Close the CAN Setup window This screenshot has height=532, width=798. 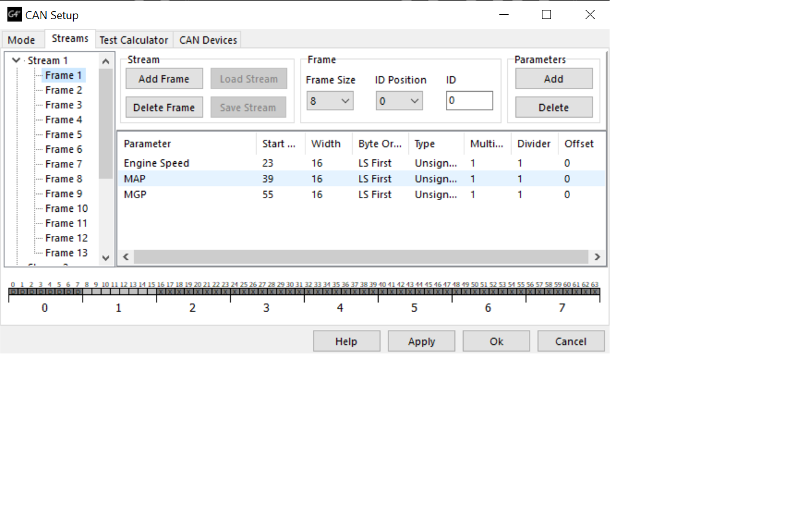point(590,15)
